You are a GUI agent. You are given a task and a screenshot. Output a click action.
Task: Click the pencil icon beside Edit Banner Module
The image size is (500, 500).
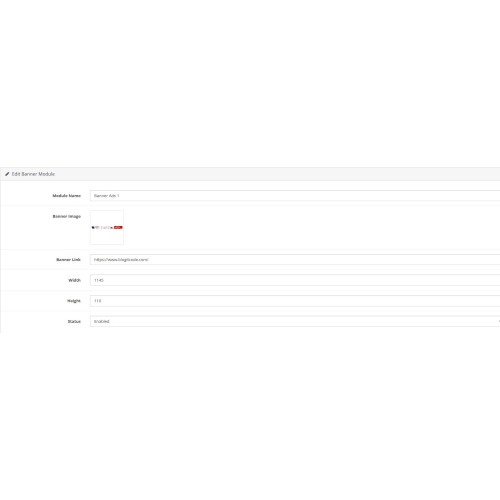(7, 174)
